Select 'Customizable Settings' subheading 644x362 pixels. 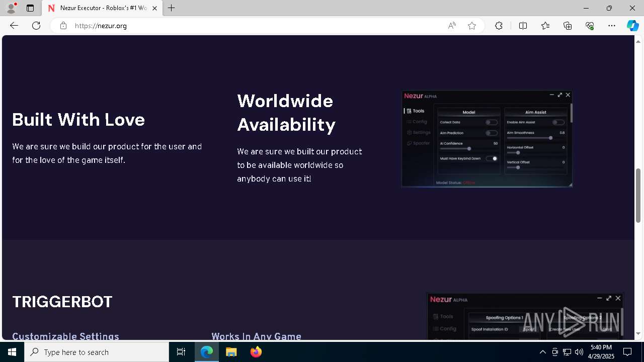tap(65, 336)
